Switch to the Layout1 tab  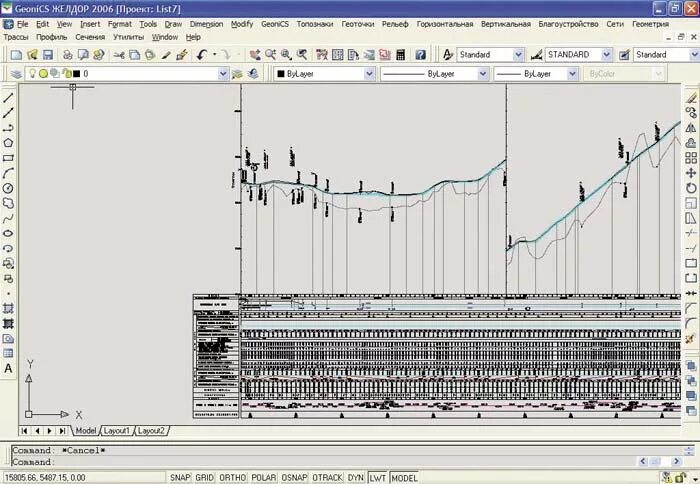116,431
